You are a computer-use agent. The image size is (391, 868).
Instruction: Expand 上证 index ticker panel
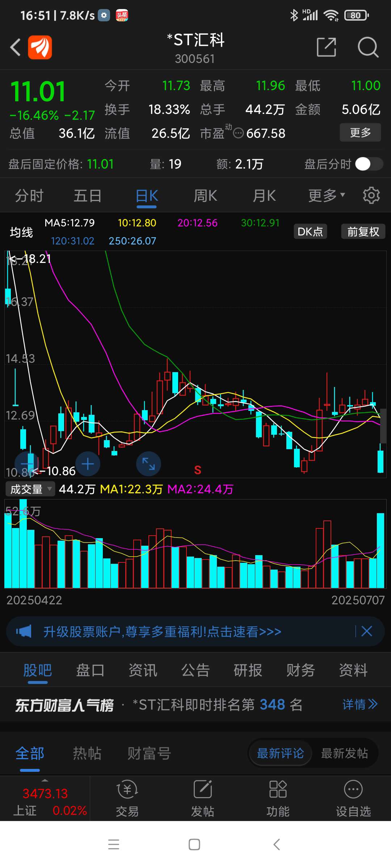click(x=45, y=799)
